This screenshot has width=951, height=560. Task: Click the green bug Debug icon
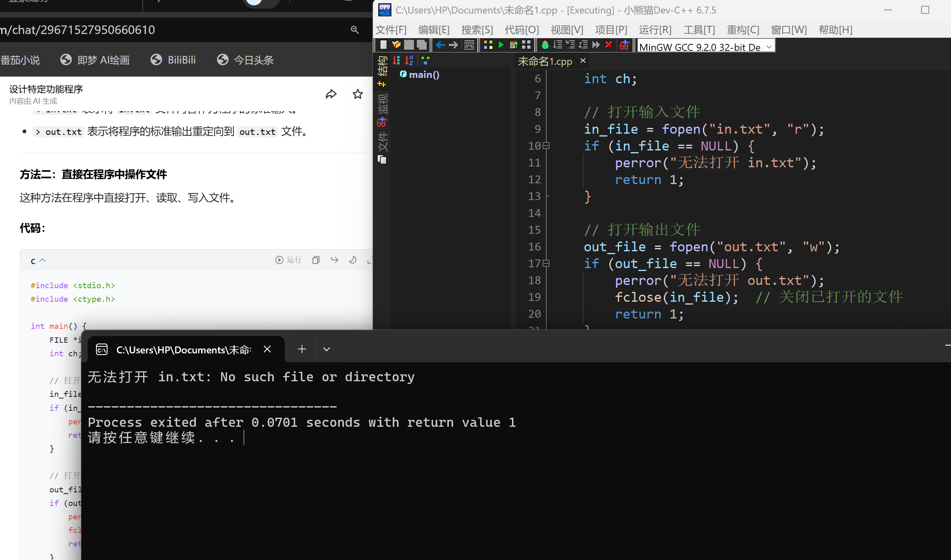point(545,45)
